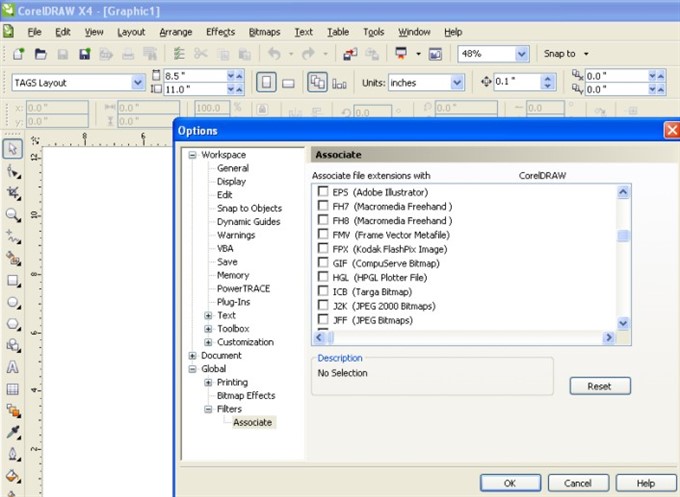Select the Fill bucket tool
This screenshot has width=680, height=497.
pos(13,476)
